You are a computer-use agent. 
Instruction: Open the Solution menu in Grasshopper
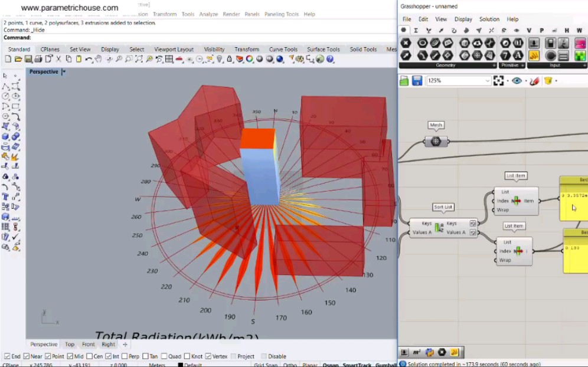(x=489, y=19)
